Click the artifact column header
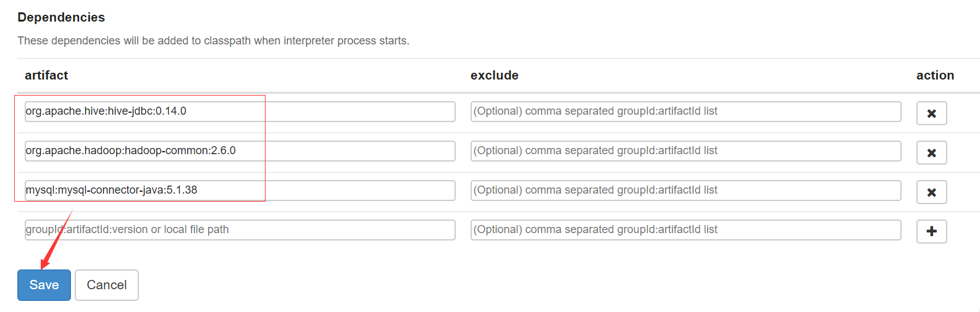This screenshot has height=312, width=980. pos(46,75)
